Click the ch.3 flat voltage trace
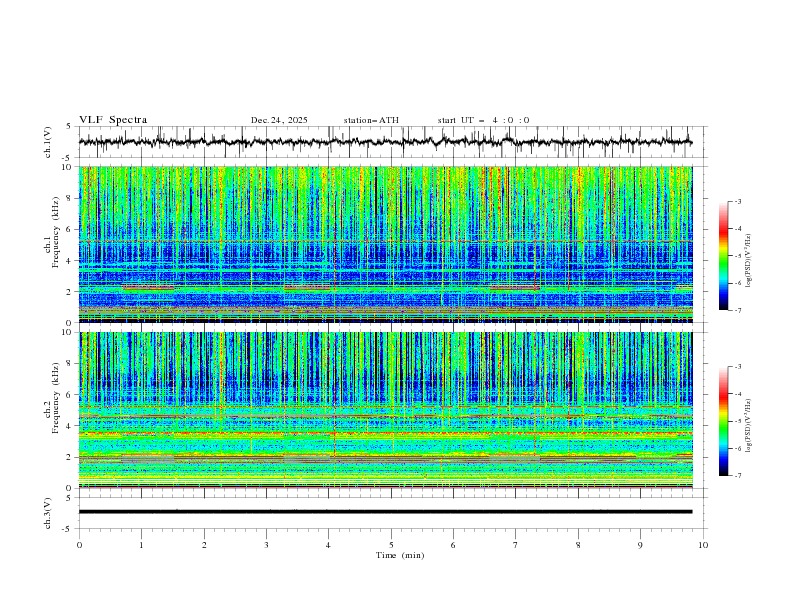Screen dimensions: 792x612 (385, 512)
